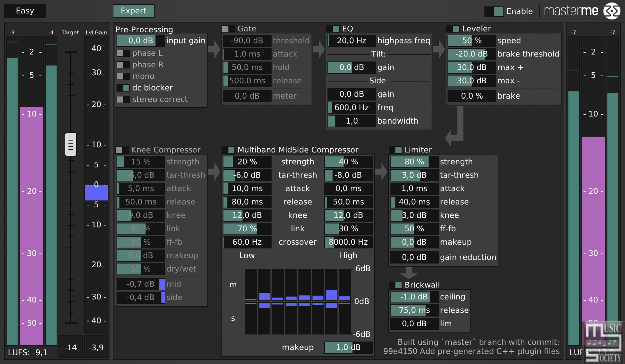Enable stereo correct switch

coord(123,100)
